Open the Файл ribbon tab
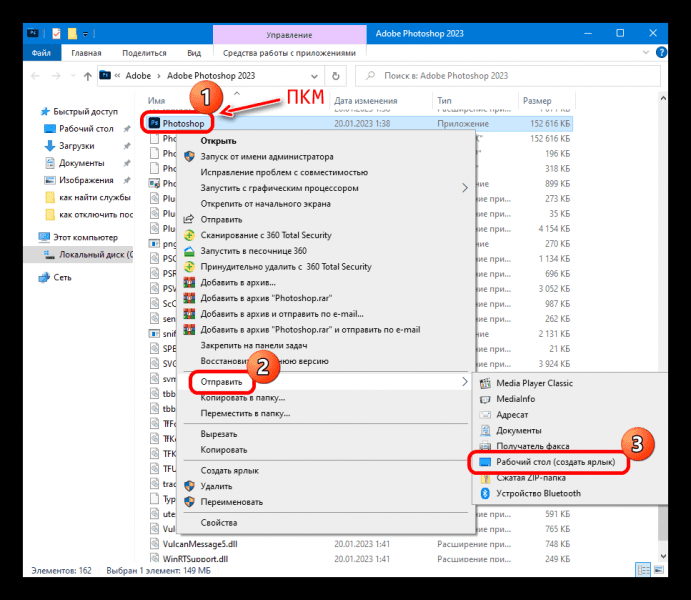Image resolution: width=691 pixels, height=600 pixels. click(x=41, y=53)
